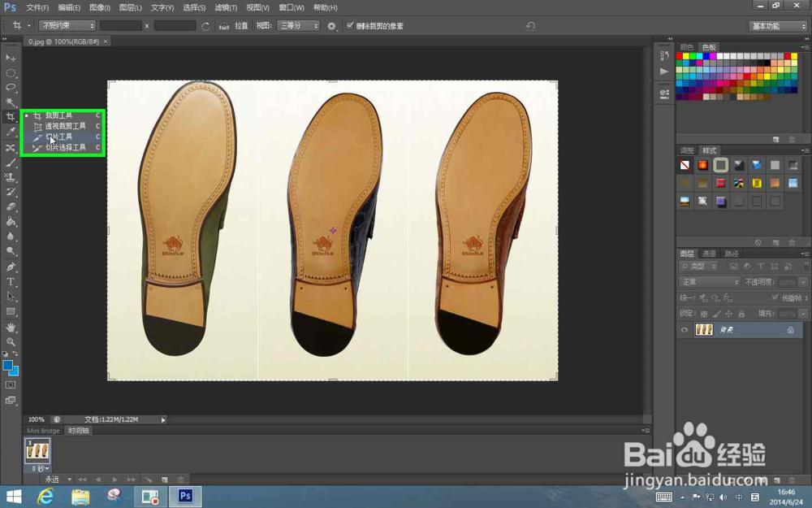This screenshot has height=508, width=812.
Task: Select the Zoom tool
Action: coord(11,341)
